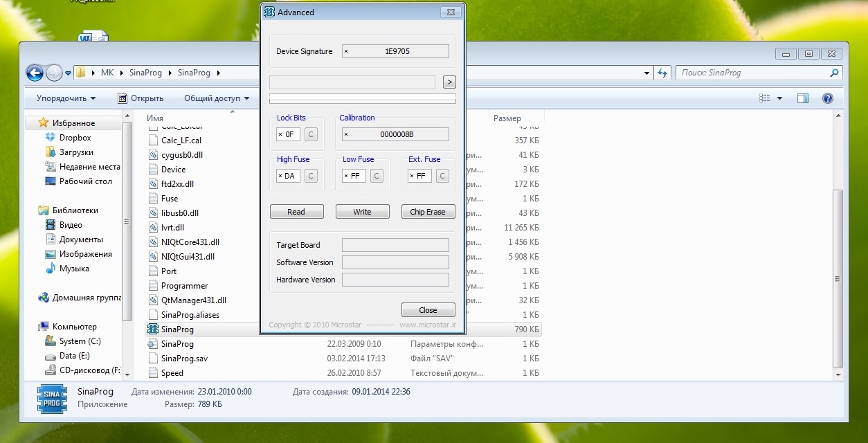Click the C button beside Ext. Fuse
Image resolution: width=868 pixels, height=443 pixels.
[x=442, y=176]
